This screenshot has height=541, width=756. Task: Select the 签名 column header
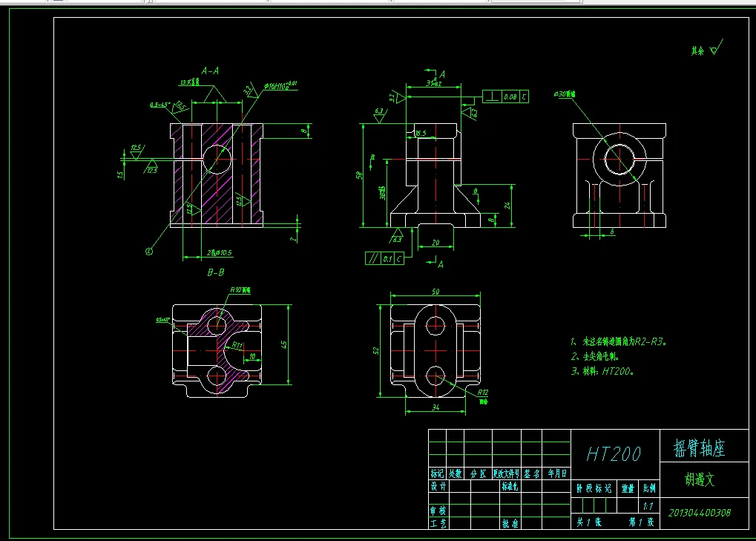531,473
